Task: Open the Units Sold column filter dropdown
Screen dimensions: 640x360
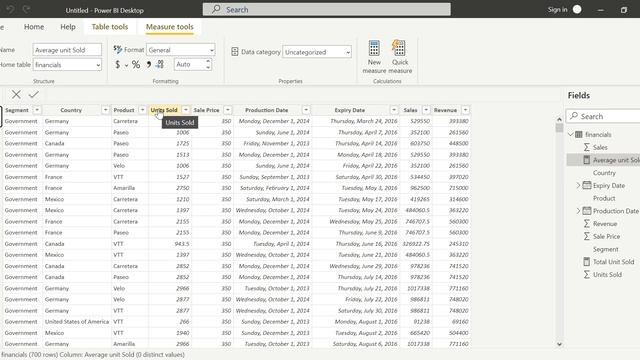Action: tap(186, 110)
